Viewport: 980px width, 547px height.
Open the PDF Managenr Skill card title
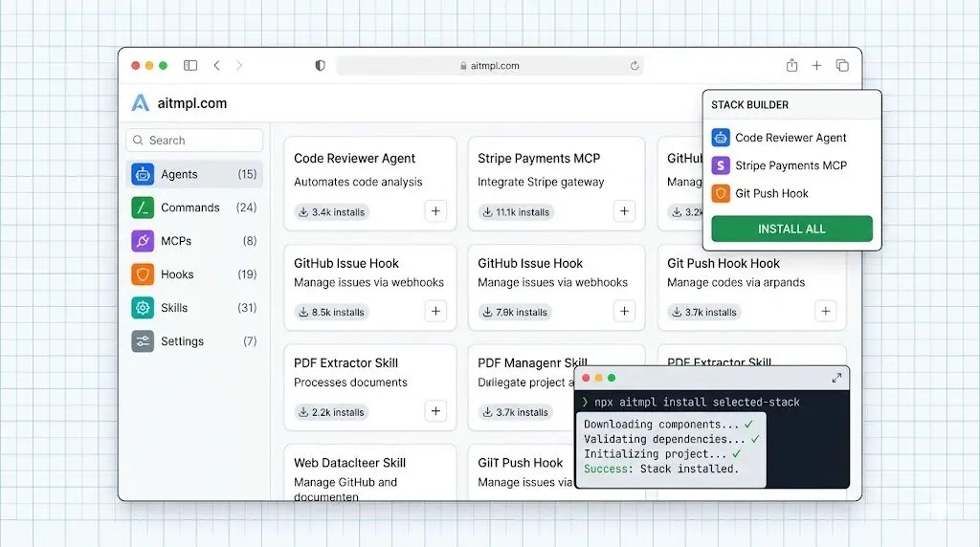[x=532, y=362]
